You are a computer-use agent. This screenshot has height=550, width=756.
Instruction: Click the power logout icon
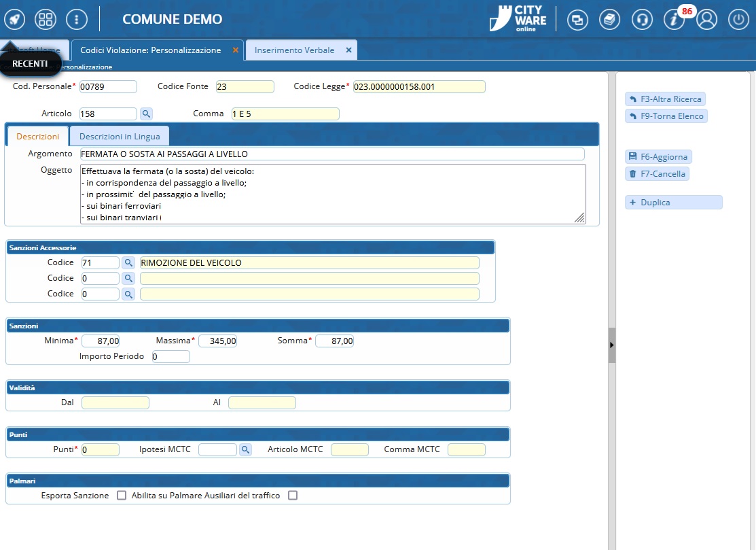pyautogui.click(x=739, y=20)
